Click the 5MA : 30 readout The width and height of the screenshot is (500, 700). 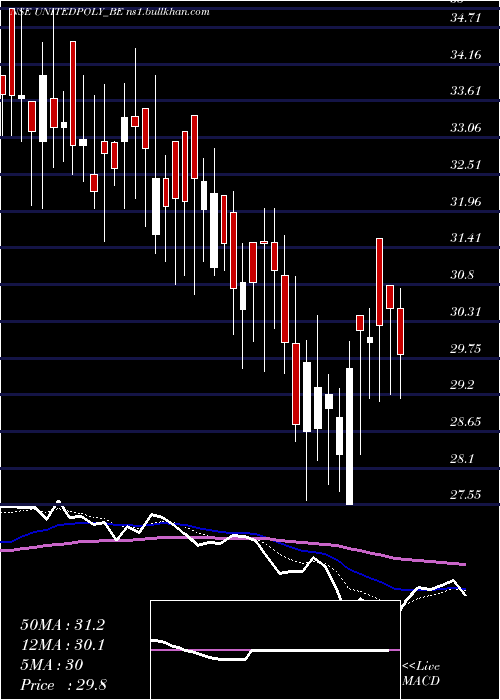tap(52, 665)
